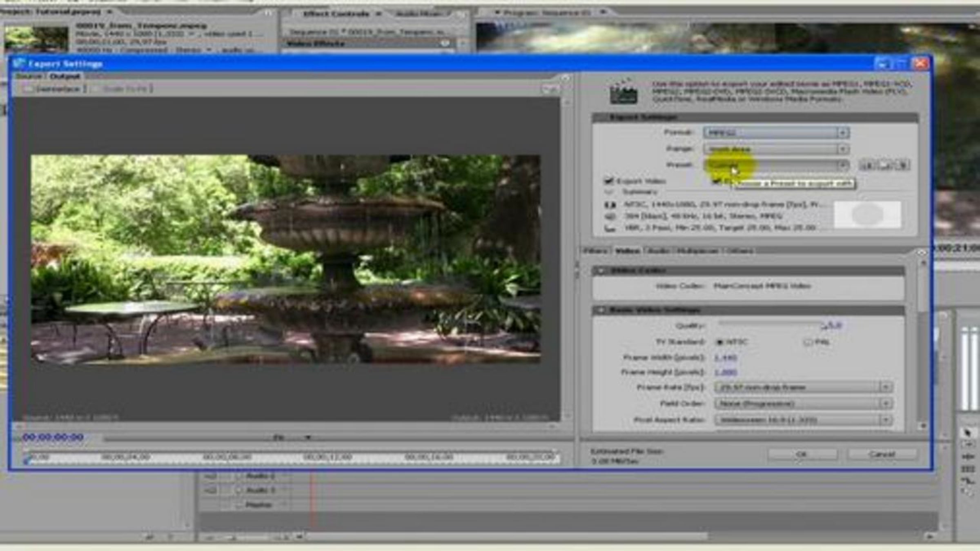
Task: Click the video summary filmstrip icon
Action: point(610,205)
